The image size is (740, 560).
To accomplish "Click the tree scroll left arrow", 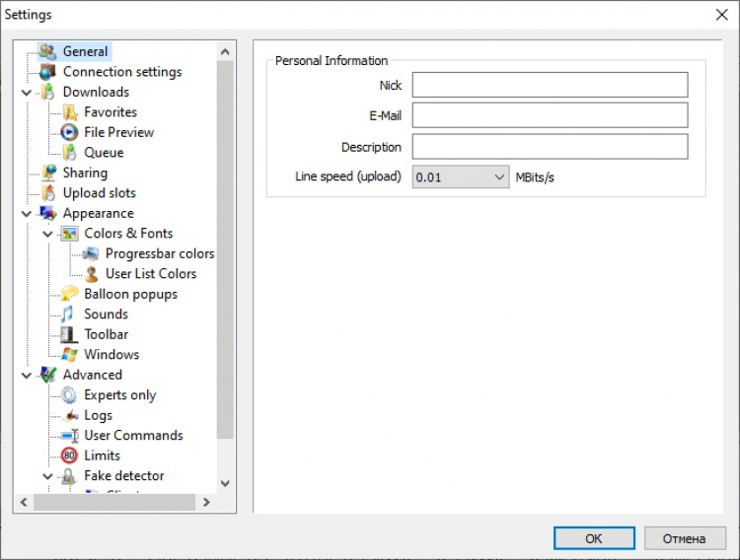I will click(x=24, y=503).
